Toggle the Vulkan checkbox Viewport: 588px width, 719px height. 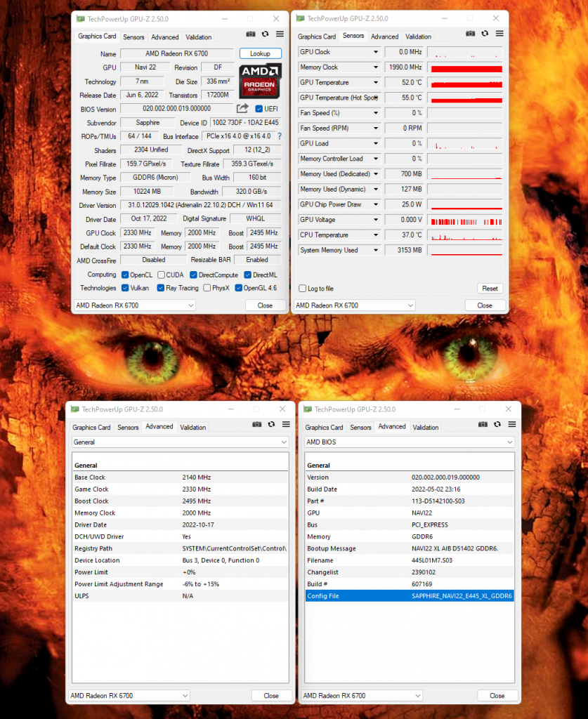coord(125,288)
